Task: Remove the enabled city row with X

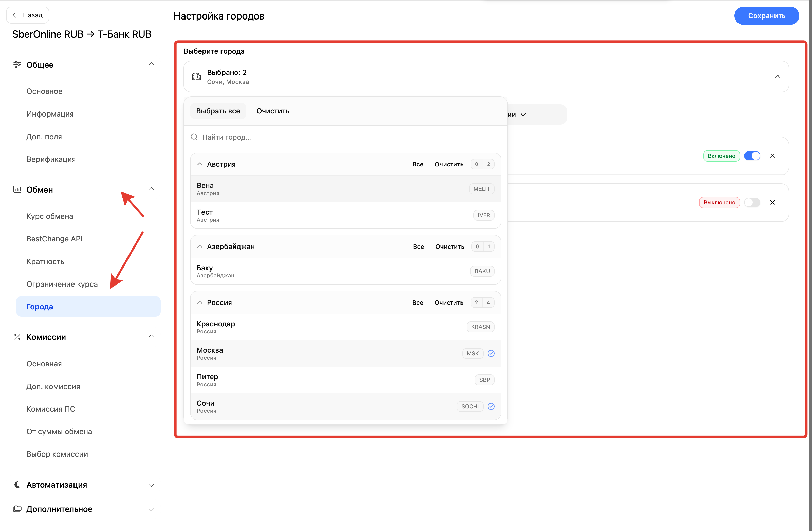Action: coord(772,156)
